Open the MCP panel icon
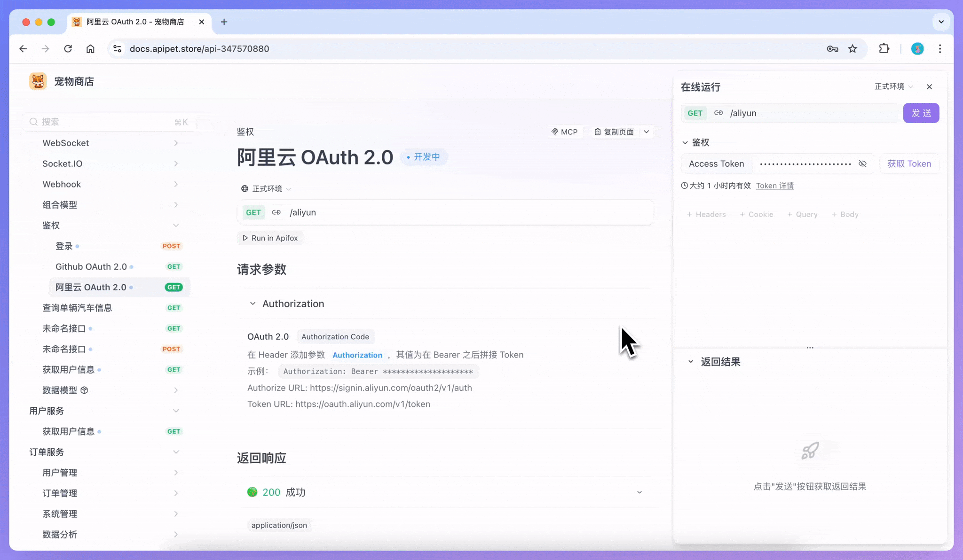This screenshot has width=963, height=560. point(556,132)
